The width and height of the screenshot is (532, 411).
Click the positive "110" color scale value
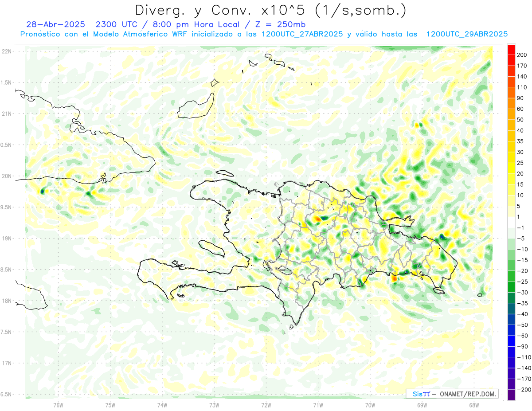click(522, 87)
